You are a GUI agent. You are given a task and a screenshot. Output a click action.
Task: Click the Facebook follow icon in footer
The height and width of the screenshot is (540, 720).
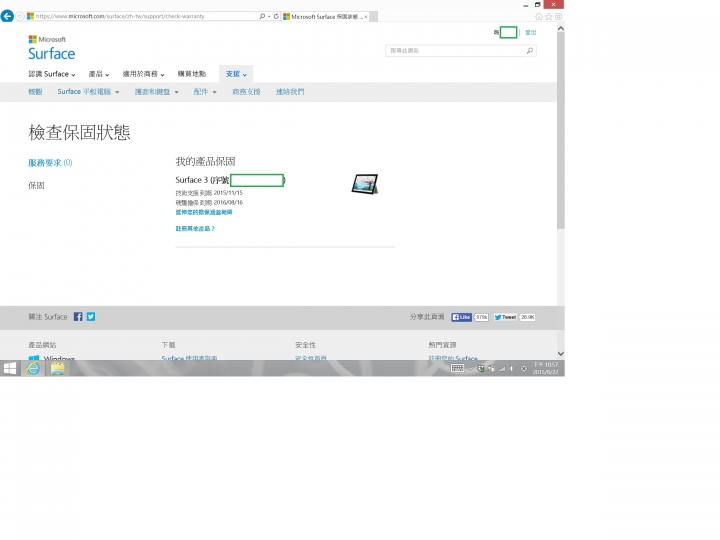pos(78,317)
